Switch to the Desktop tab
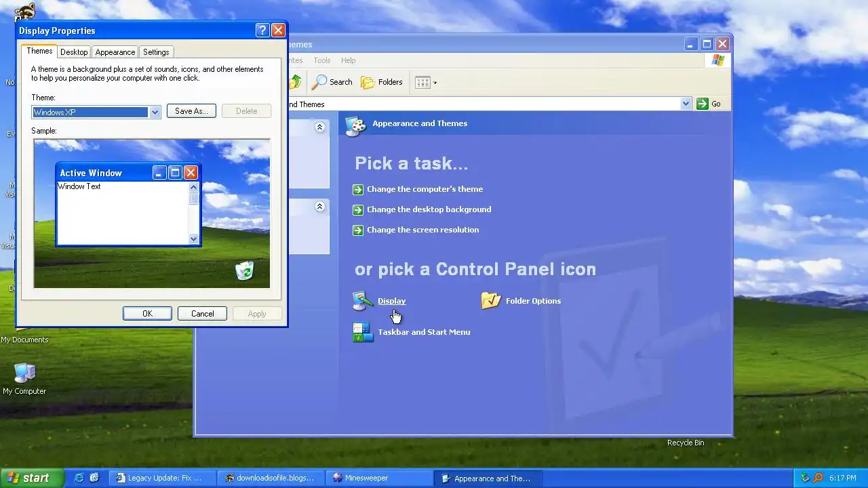This screenshot has width=868, height=488. (x=74, y=52)
